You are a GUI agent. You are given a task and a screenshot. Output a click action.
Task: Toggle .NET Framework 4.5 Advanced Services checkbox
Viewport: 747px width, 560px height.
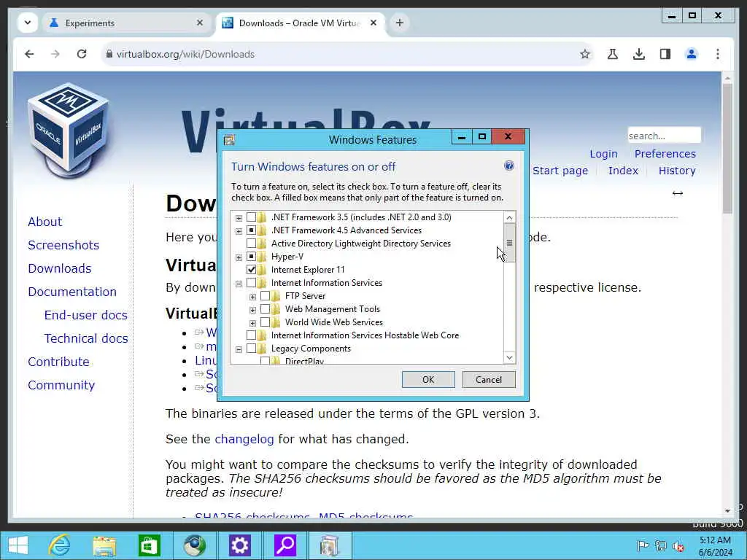[x=251, y=230]
